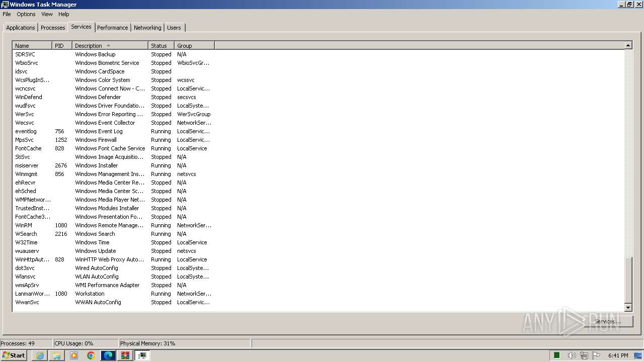Open Microsoft Edge from the taskbar

point(108,355)
